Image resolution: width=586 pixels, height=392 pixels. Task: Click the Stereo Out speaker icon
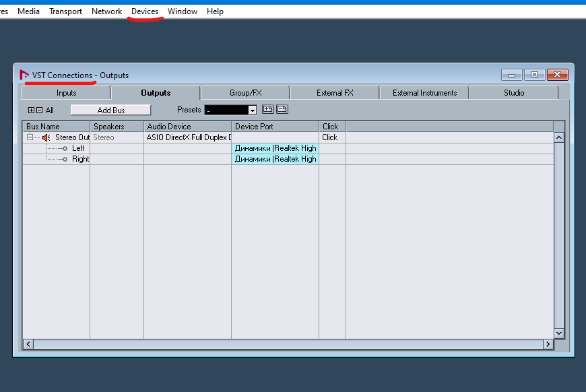pos(46,137)
